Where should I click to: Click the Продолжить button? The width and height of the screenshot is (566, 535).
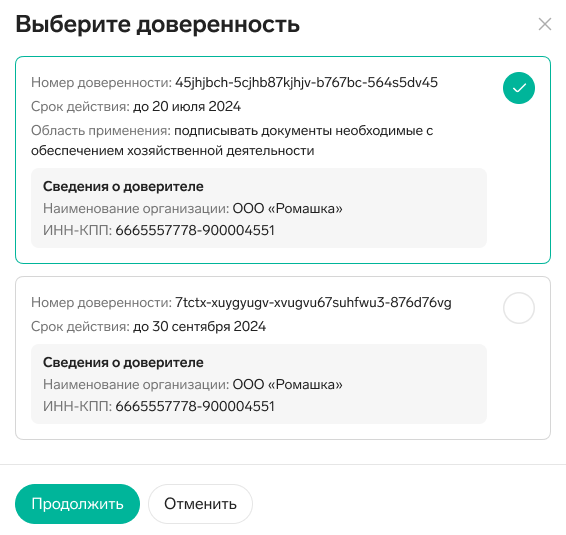click(77, 504)
